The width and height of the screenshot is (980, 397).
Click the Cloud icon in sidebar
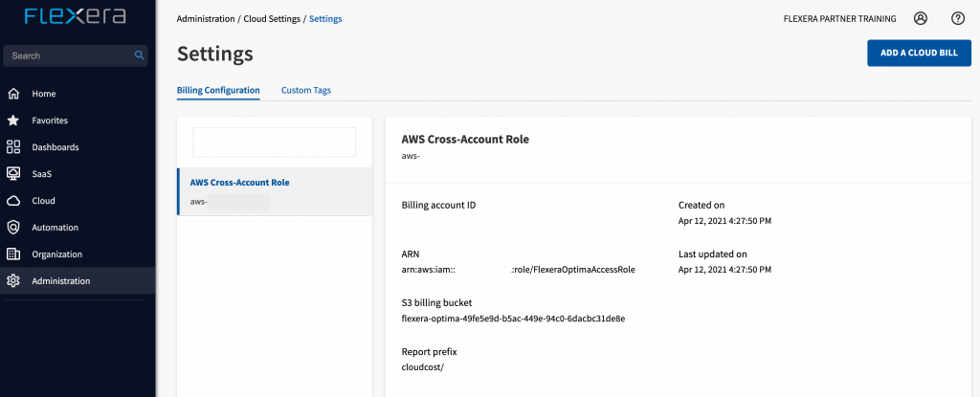[13, 201]
